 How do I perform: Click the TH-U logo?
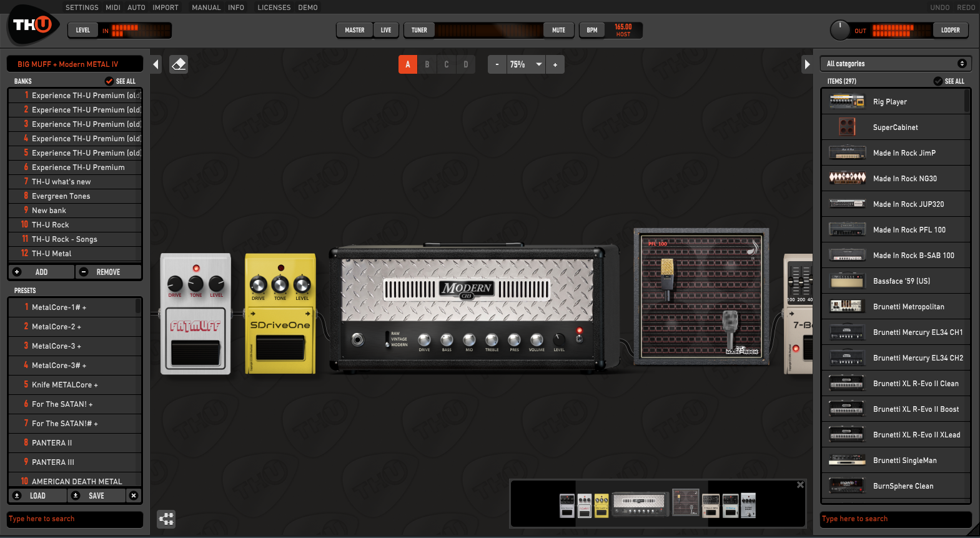tap(34, 25)
